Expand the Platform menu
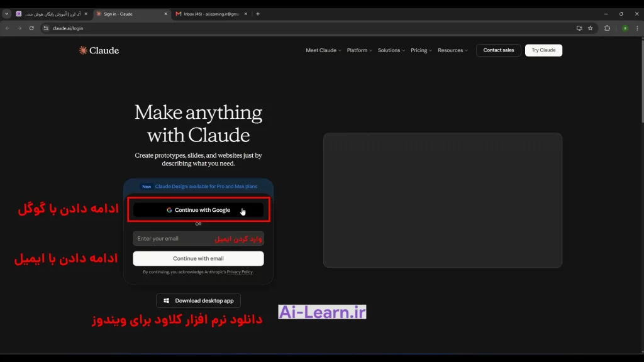Viewport: 644px width, 362px height. [x=359, y=50]
